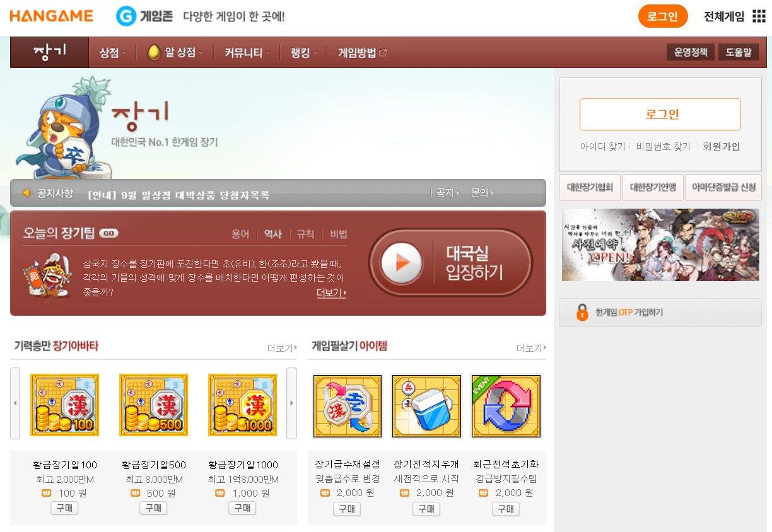This screenshot has height=532, width=772.
Task: Open 대한장기협회 link
Action: (x=590, y=187)
